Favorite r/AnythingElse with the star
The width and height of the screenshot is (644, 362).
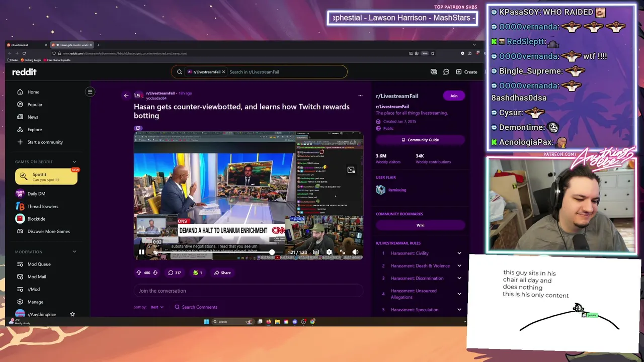[x=72, y=314]
